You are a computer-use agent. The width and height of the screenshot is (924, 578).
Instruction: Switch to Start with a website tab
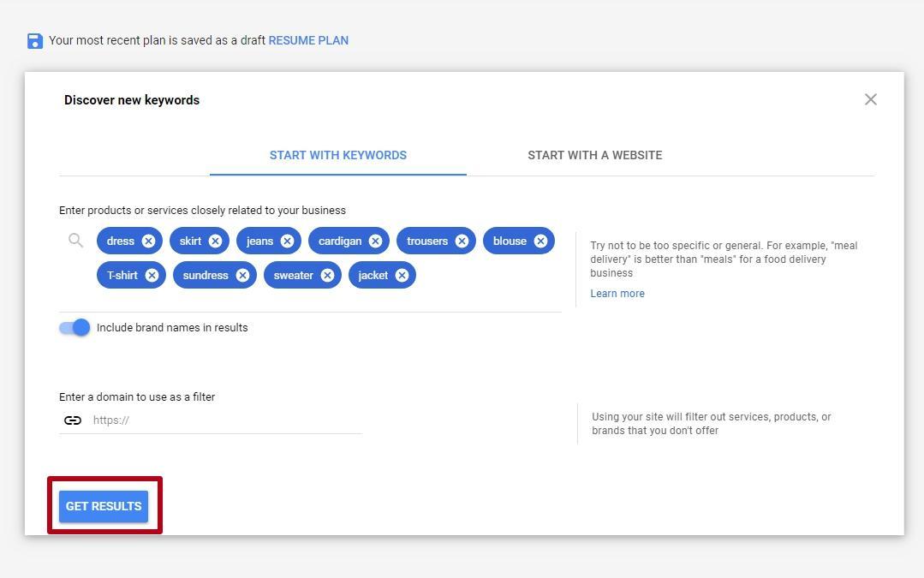tap(594, 156)
